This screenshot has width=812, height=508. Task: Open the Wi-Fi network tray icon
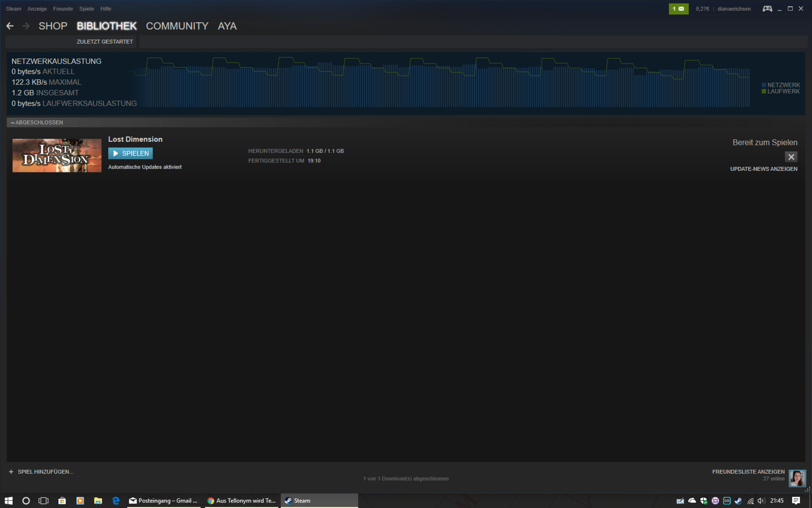pos(750,501)
